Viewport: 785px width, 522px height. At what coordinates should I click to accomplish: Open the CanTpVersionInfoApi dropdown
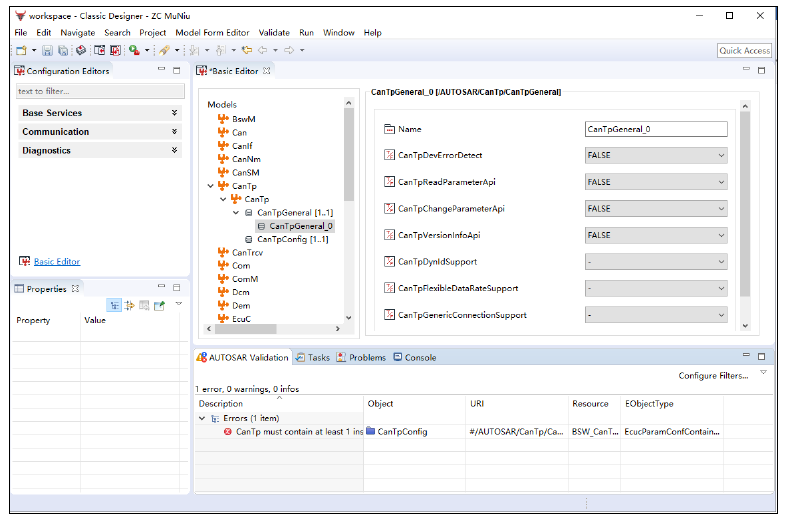coord(656,235)
